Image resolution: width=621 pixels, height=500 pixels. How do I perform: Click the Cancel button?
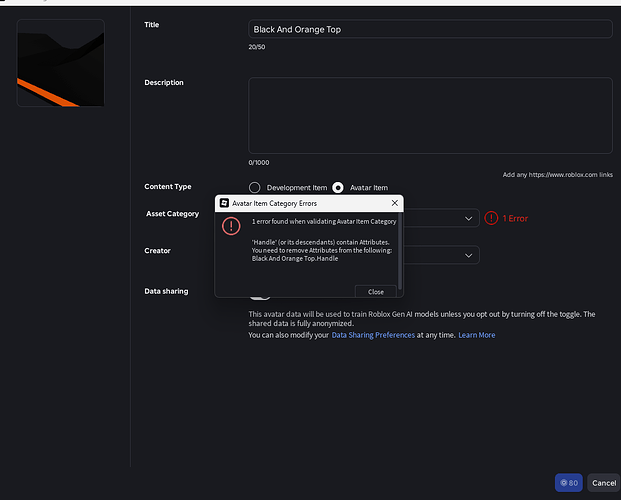pyautogui.click(x=604, y=483)
